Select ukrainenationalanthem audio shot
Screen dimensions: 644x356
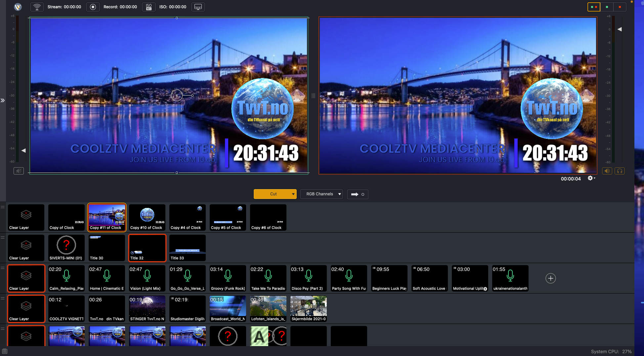(510, 278)
